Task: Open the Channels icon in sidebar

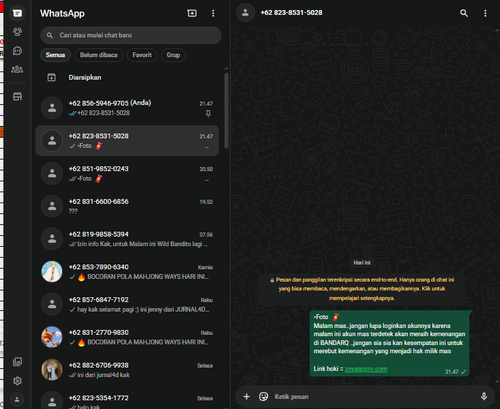Action: (x=17, y=51)
